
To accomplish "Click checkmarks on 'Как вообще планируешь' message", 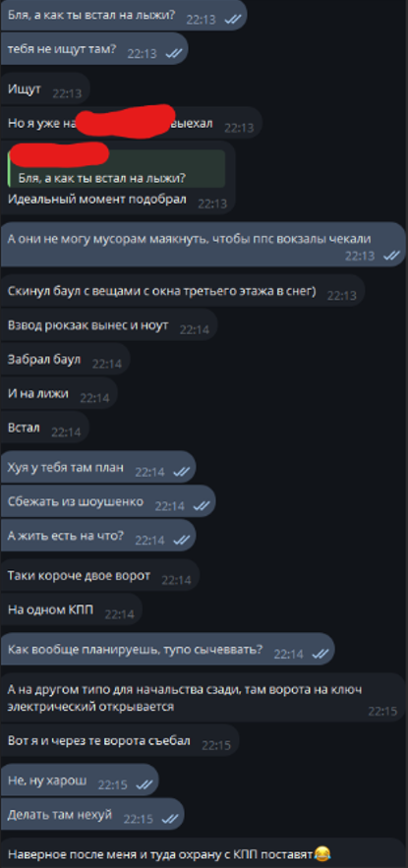I will [320, 654].
